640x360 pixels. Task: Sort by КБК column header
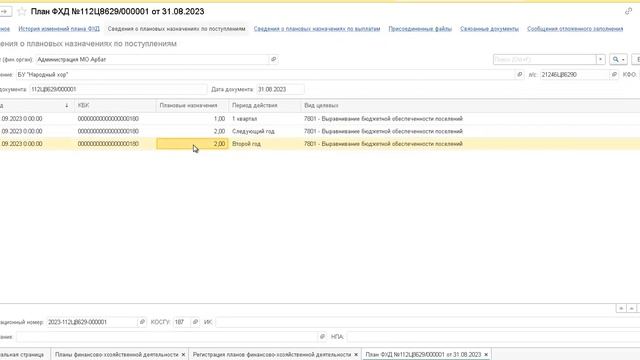pos(115,105)
